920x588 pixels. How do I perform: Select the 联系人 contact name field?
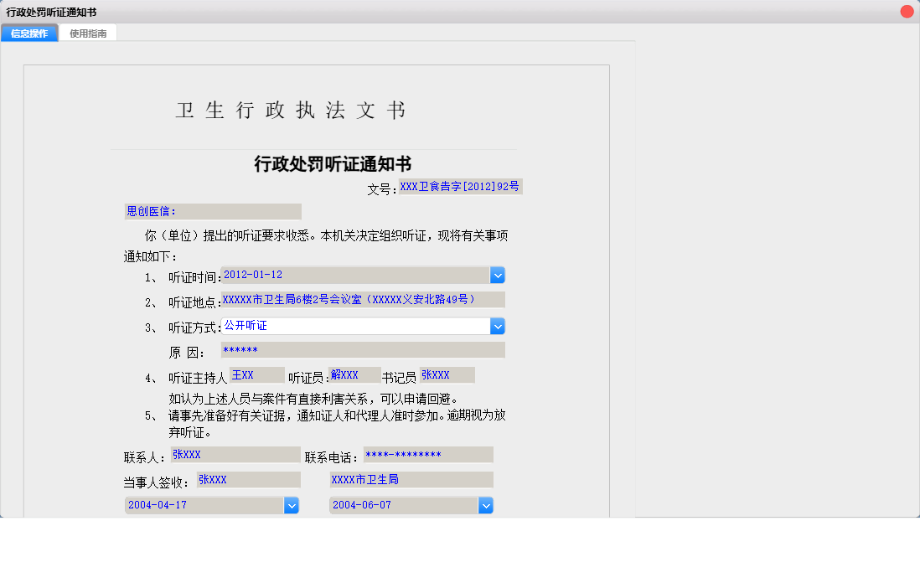click(235, 454)
